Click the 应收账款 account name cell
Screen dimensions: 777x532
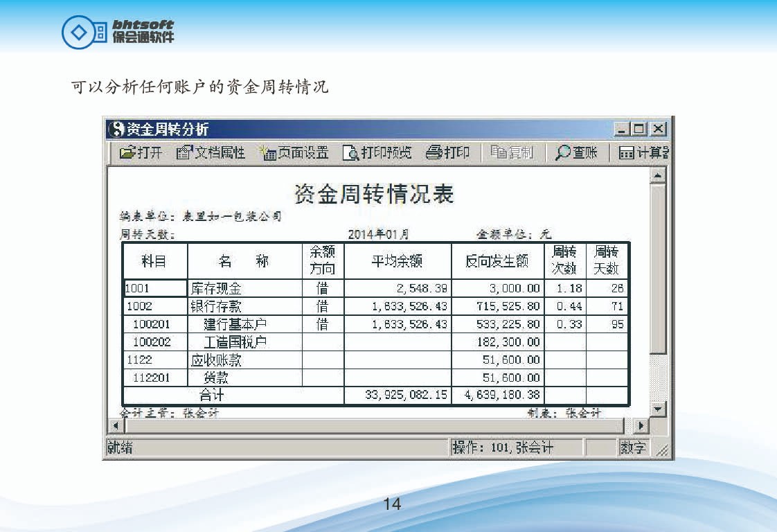click(216, 360)
